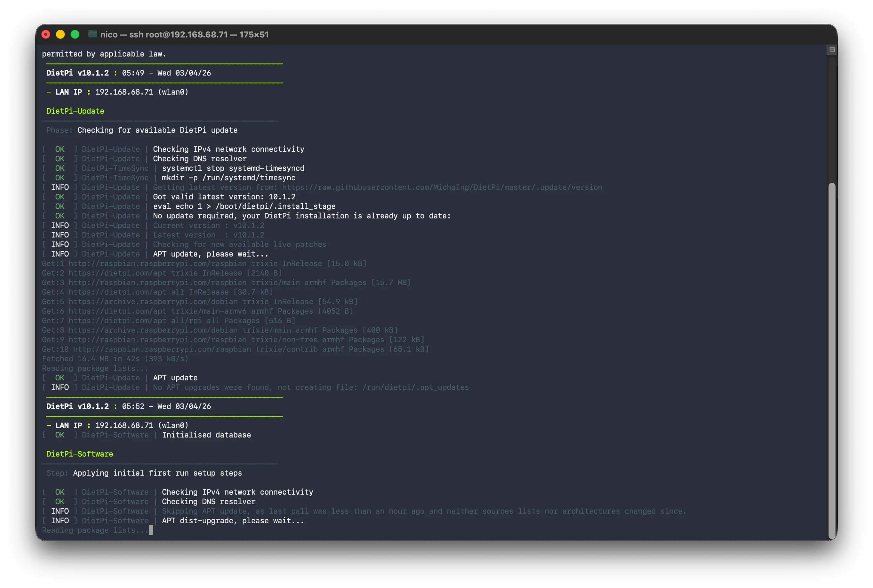Click the last 'Reading package lists...' line

95,530
